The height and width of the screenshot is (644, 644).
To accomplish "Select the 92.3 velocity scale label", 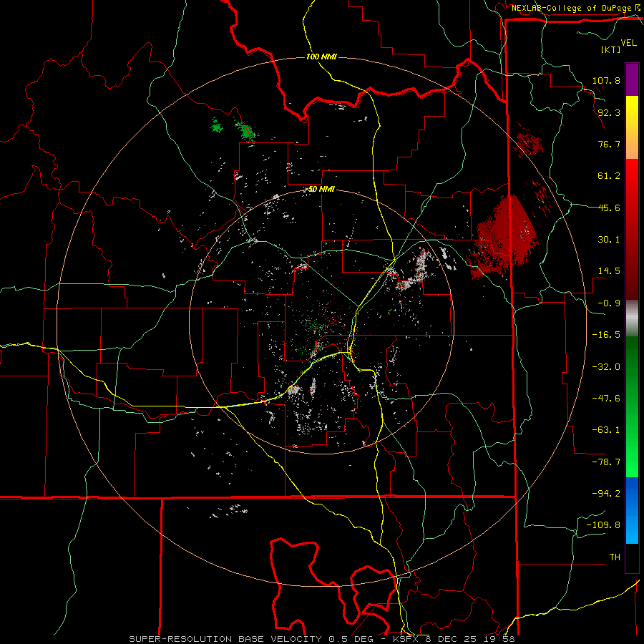I will (x=609, y=112).
